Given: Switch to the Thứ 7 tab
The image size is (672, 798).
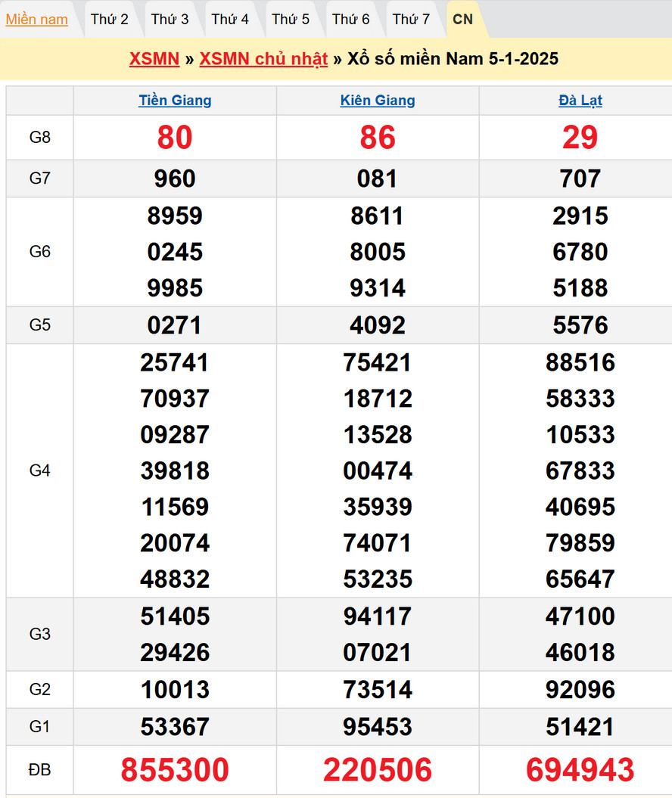Looking at the screenshot, I should tap(411, 20).
